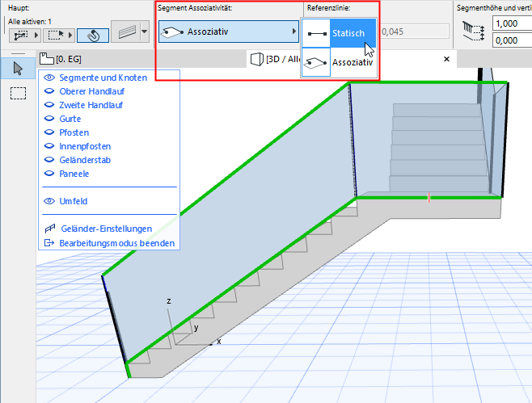Edit the segment height value 1,000
This screenshot has width=532, height=403.
click(x=512, y=23)
